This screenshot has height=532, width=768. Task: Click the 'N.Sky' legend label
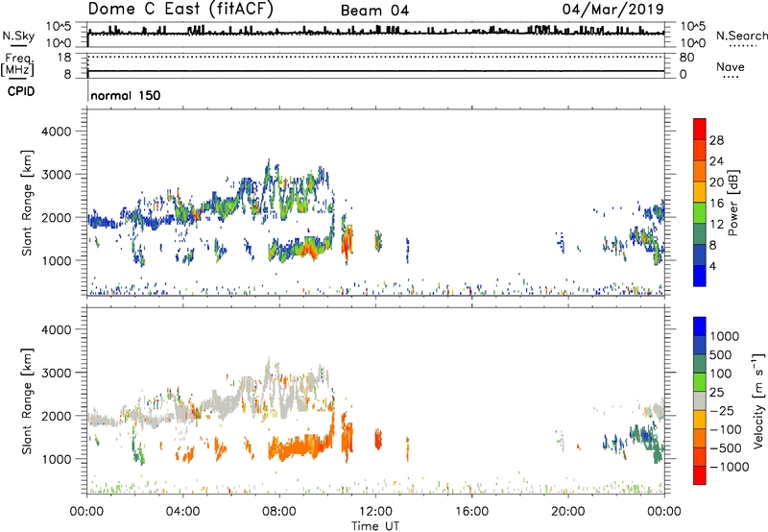pyautogui.click(x=18, y=36)
